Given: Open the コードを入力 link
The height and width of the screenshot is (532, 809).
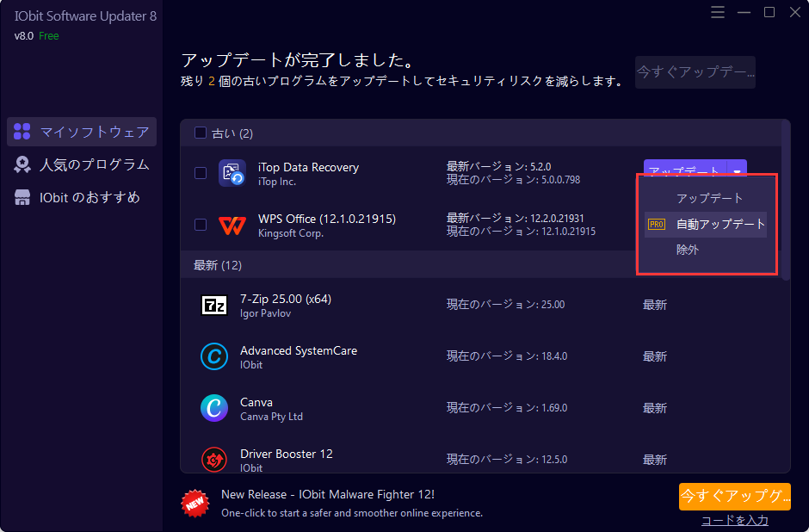Looking at the screenshot, I should pos(735,520).
